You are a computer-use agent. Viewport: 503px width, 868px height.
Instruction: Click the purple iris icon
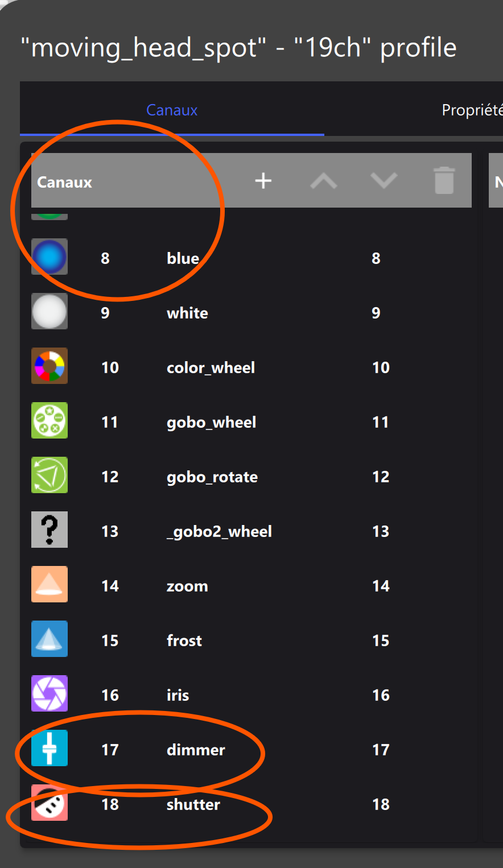pyautogui.click(x=50, y=693)
